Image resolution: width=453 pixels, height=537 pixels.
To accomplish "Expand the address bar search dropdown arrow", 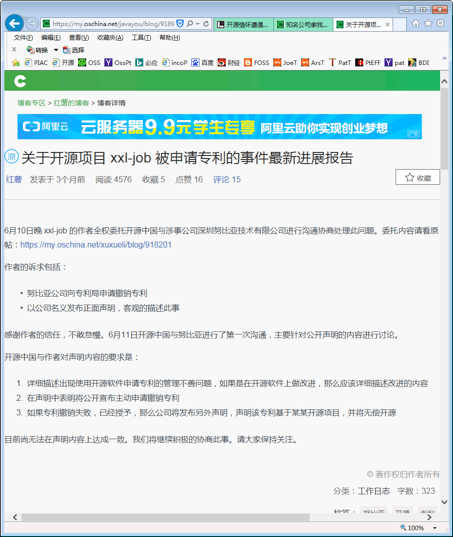I will [198, 24].
